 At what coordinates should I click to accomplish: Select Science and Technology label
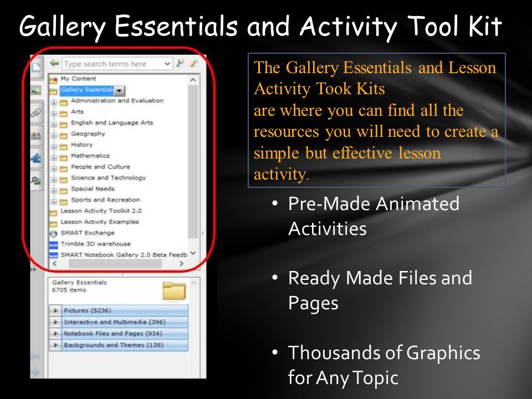pyautogui.click(x=108, y=178)
